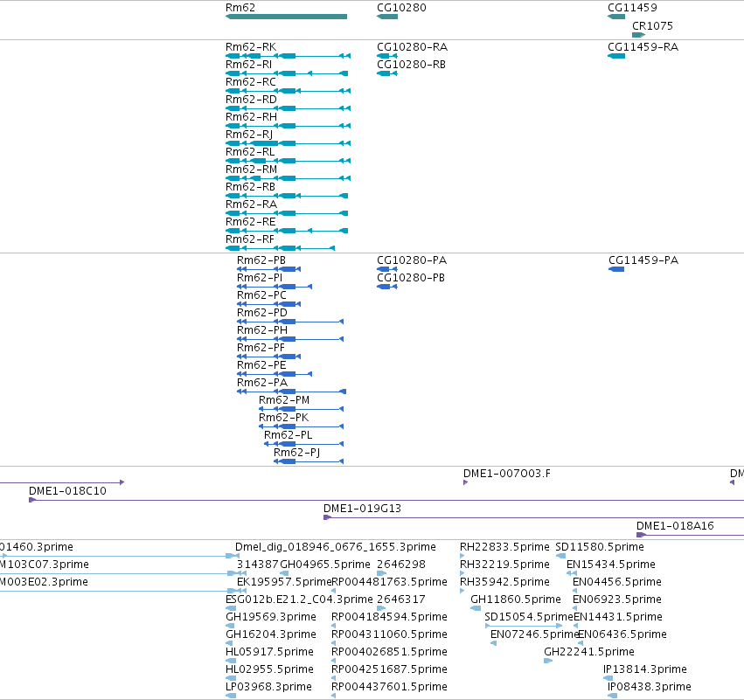Select transcript Rm62-RF
The height and width of the screenshot is (700, 744).
(280, 248)
